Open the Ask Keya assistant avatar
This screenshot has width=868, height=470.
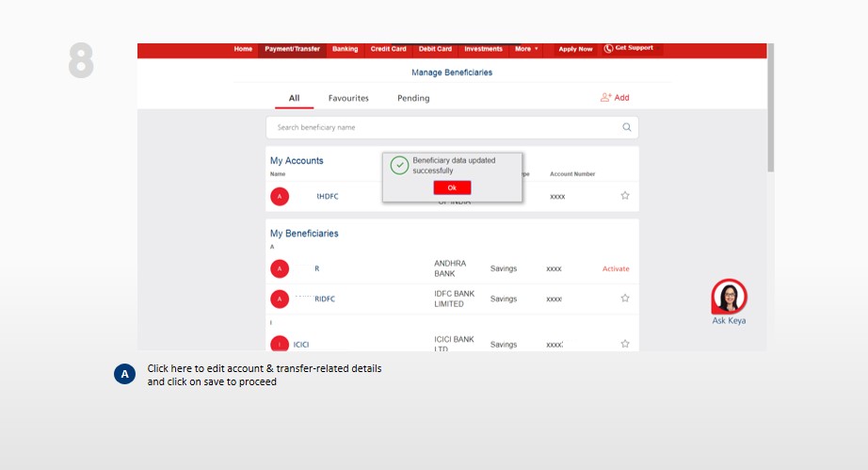(729, 297)
